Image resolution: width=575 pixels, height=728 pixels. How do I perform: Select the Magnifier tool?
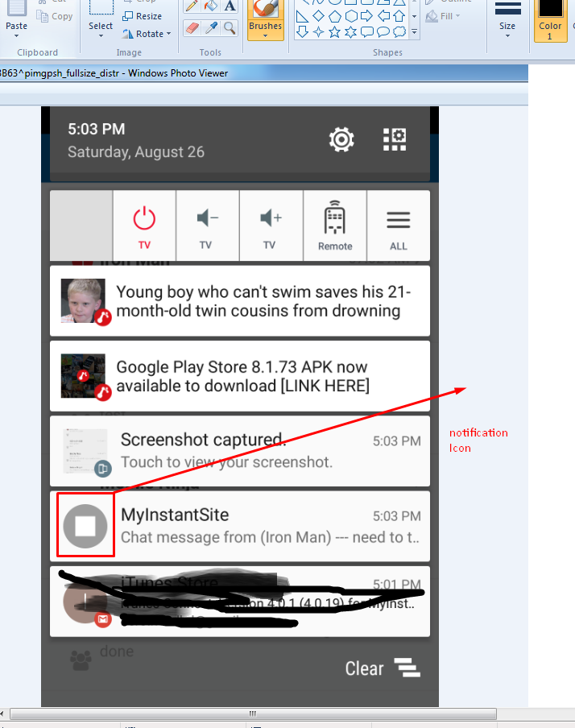(230, 28)
